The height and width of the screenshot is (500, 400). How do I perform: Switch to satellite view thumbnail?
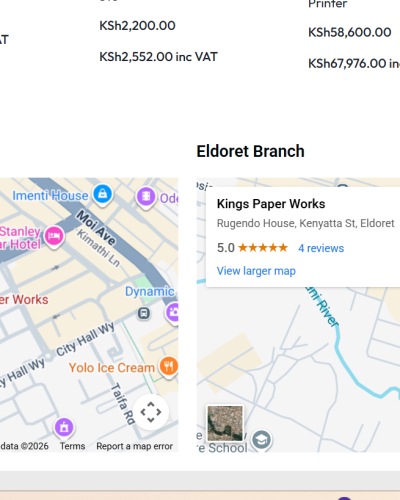(x=225, y=423)
